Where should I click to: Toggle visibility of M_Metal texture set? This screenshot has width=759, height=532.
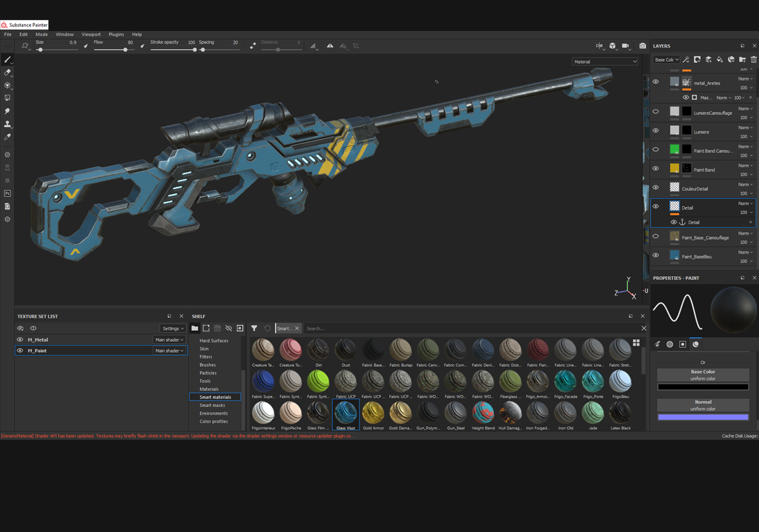pos(20,340)
